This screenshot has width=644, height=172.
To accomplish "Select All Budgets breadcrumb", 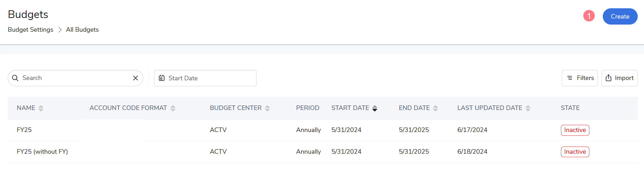I will (x=82, y=30).
